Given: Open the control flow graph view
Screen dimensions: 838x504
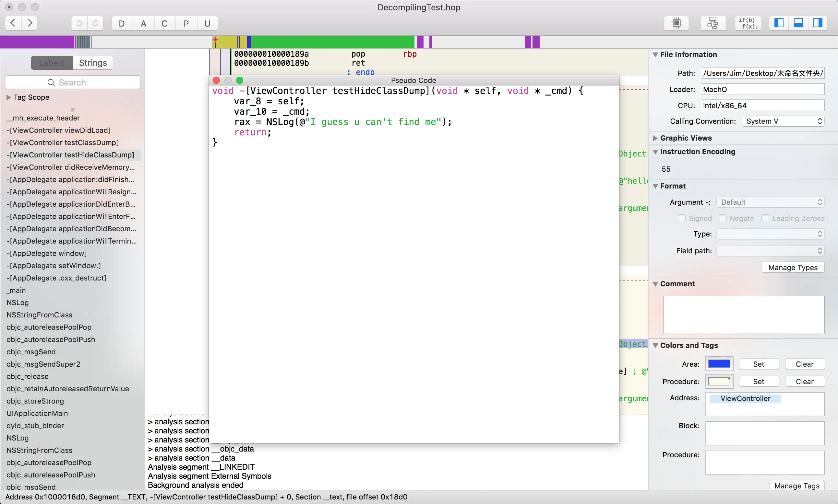Looking at the screenshot, I should point(712,23).
